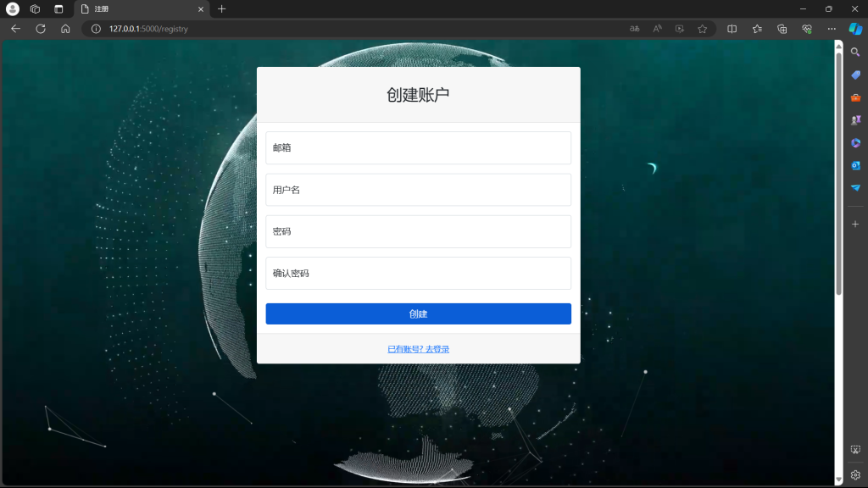Image resolution: width=868 pixels, height=488 pixels.
Task: Click the browser Refresh icon
Action: pyautogui.click(x=40, y=29)
